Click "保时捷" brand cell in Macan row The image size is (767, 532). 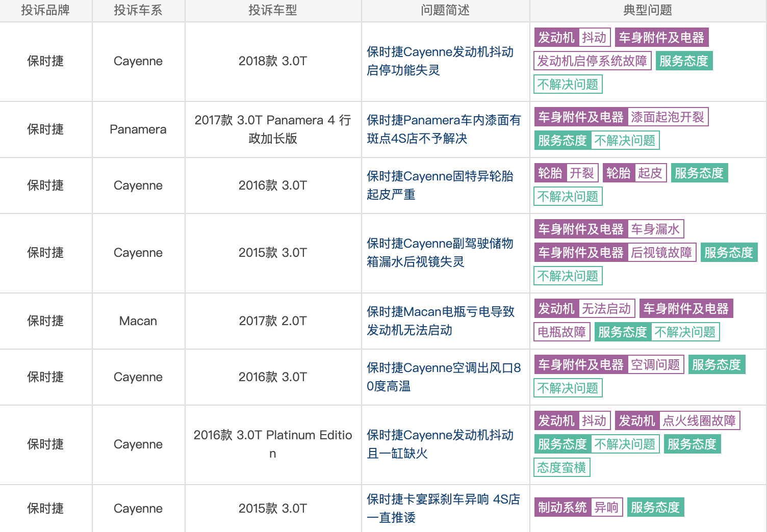pyautogui.click(x=45, y=321)
